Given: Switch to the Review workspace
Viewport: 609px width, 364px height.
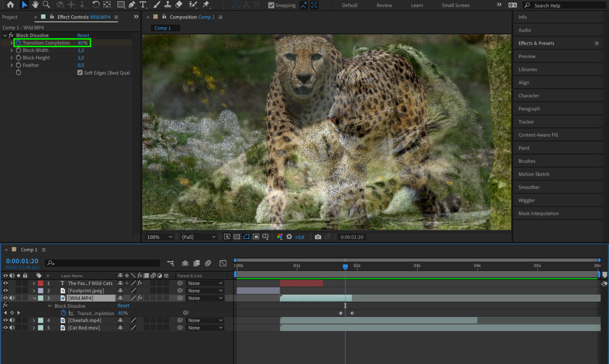Looking at the screenshot, I should [384, 5].
